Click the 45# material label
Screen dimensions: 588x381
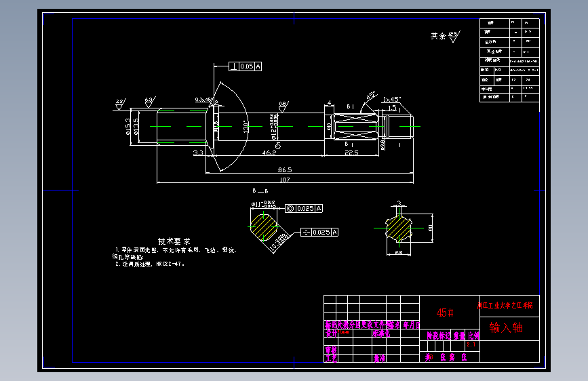tap(445, 313)
